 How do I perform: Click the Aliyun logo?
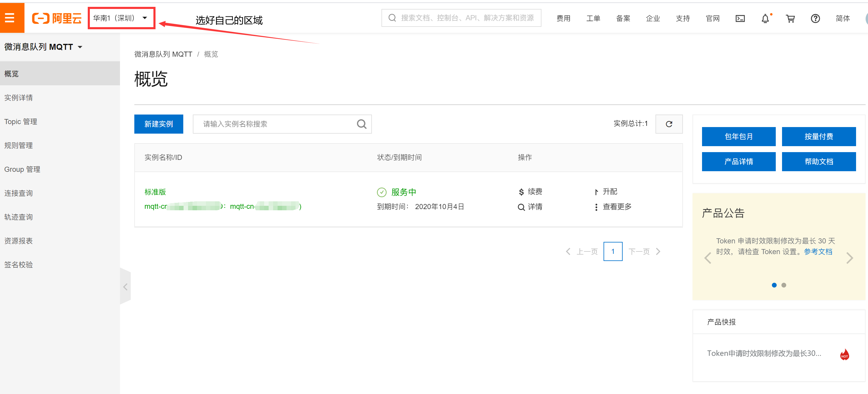click(57, 18)
